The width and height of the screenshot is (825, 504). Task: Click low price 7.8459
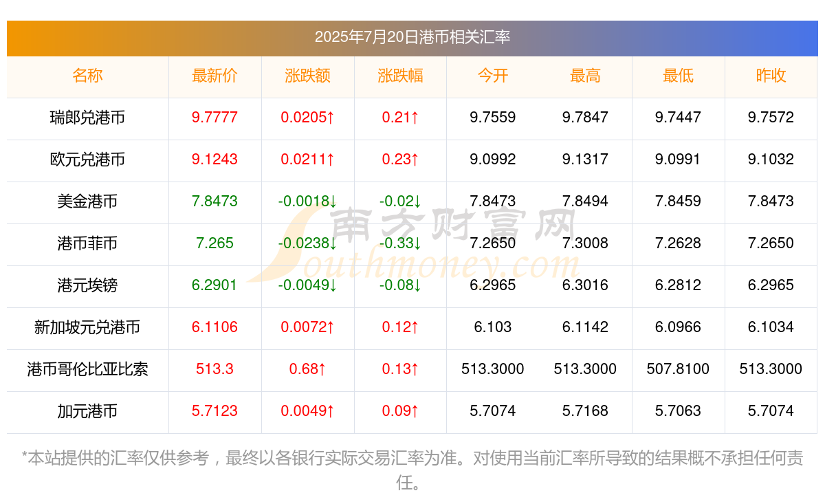click(678, 201)
